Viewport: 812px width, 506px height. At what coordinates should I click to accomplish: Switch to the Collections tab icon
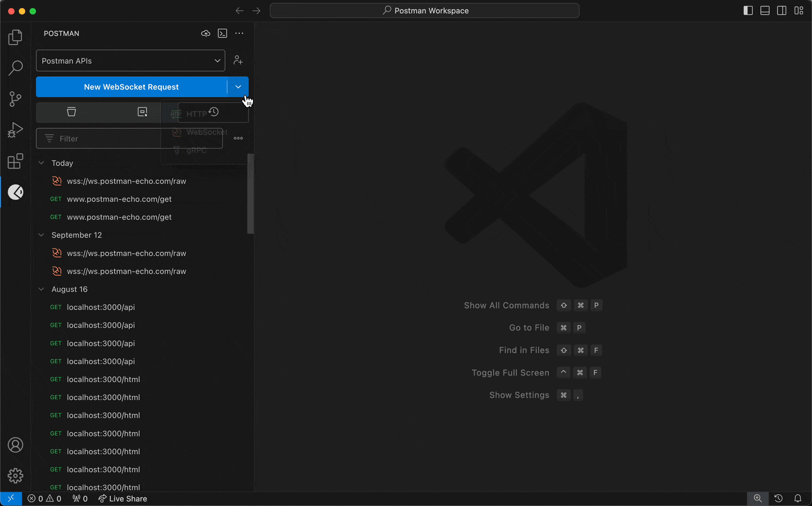point(71,112)
